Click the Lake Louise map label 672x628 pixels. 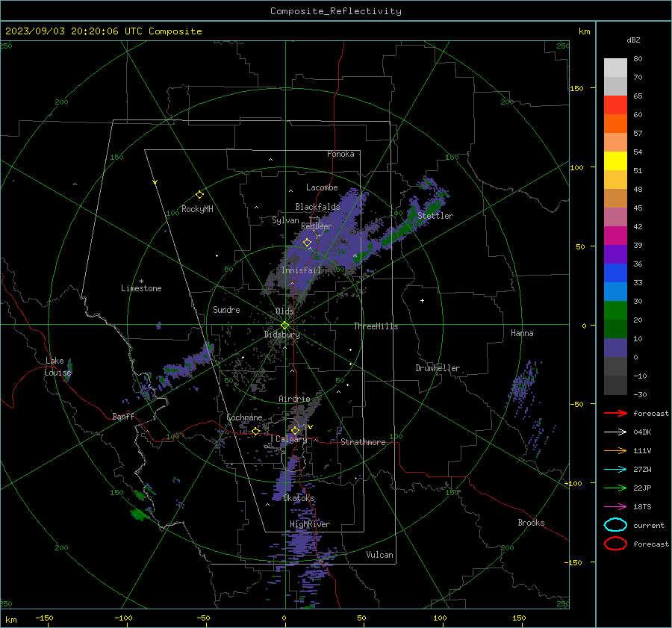click(57, 367)
